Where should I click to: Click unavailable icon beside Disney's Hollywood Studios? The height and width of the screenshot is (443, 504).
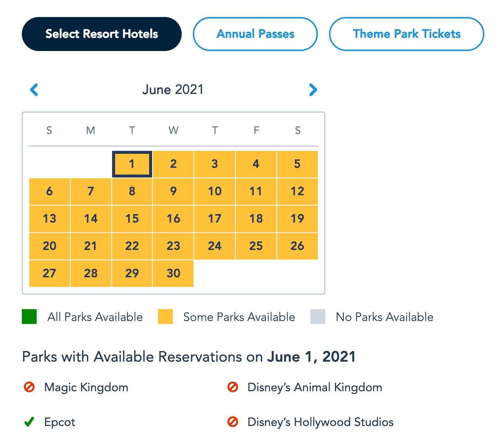[233, 422]
